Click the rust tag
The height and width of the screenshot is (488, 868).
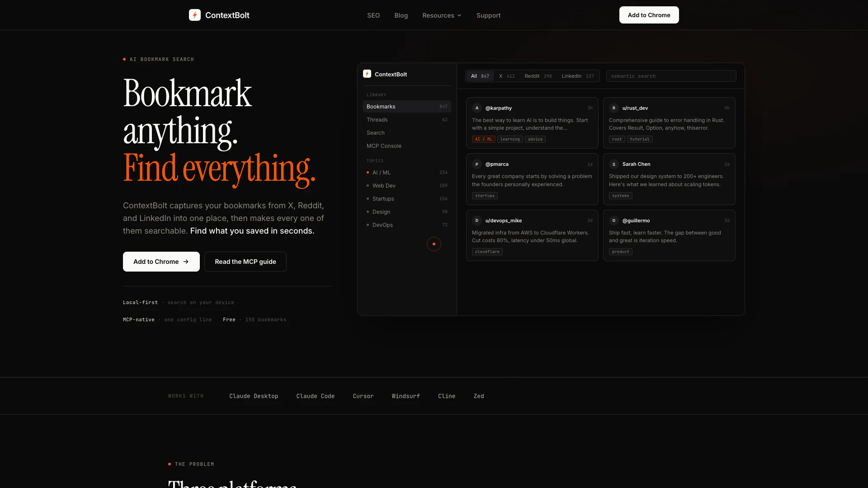coord(617,139)
